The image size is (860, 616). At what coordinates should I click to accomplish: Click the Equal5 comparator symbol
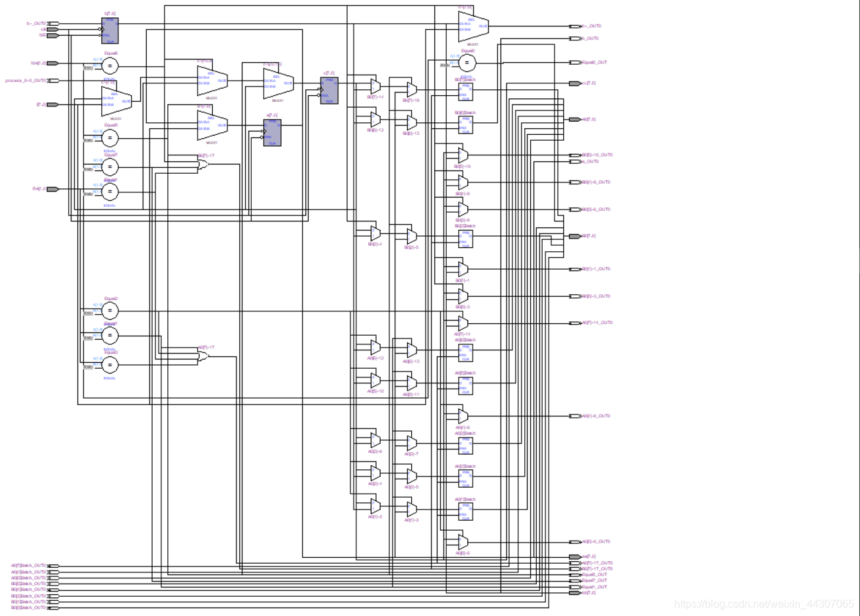point(110,137)
